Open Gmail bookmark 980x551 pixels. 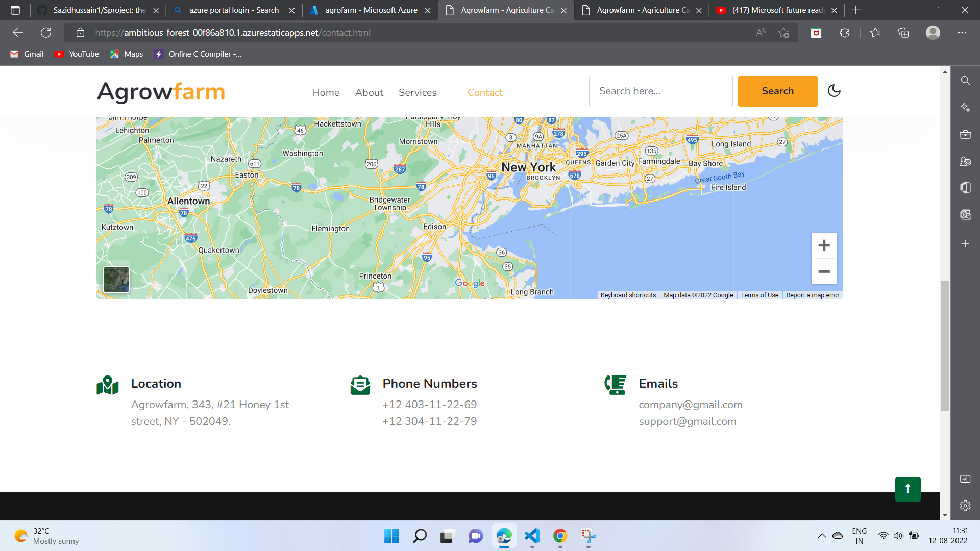click(x=27, y=54)
